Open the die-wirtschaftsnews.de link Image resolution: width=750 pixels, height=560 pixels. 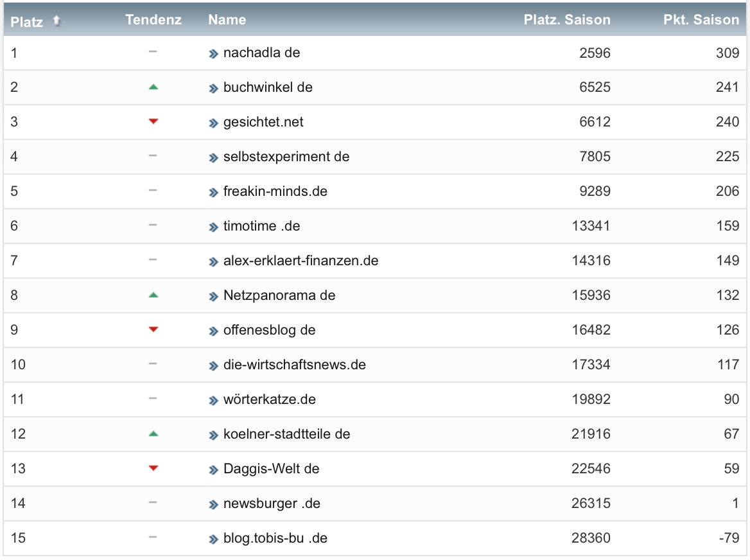click(x=294, y=364)
